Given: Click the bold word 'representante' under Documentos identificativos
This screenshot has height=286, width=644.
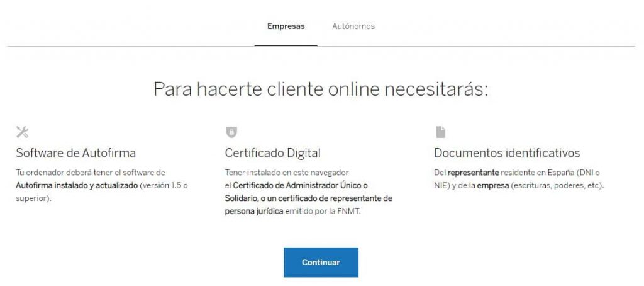Looking at the screenshot, I should pos(473,173).
